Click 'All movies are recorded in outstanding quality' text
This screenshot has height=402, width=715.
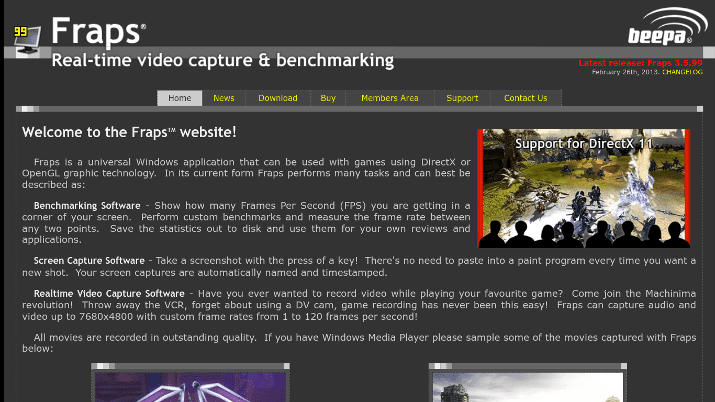click(x=145, y=337)
